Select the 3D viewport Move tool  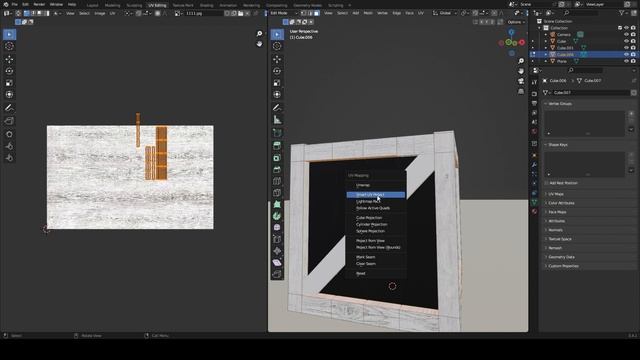point(277,59)
